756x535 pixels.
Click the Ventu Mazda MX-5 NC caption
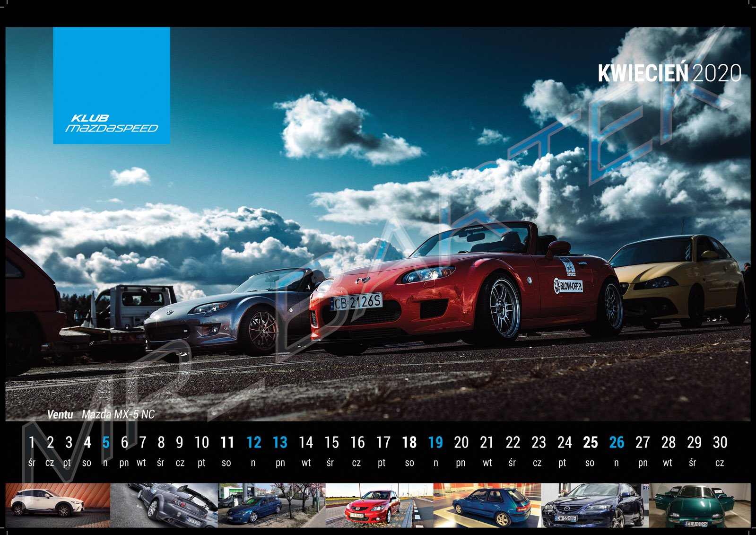(101, 414)
